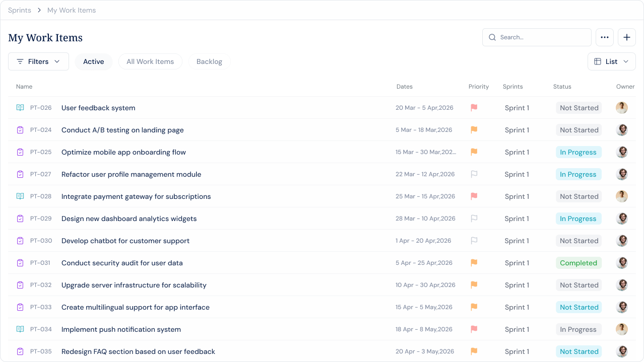This screenshot has width=644, height=362.
Task: Click the task icon beside PT-027
Action: pyautogui.click(x=20, y=174)
